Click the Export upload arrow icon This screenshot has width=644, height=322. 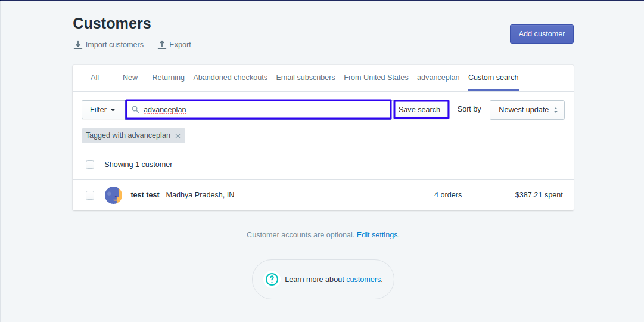(x=162, y=45)
